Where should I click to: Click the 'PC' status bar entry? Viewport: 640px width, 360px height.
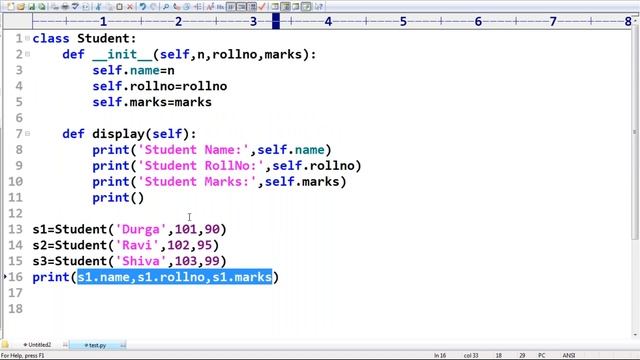[542, 356]
